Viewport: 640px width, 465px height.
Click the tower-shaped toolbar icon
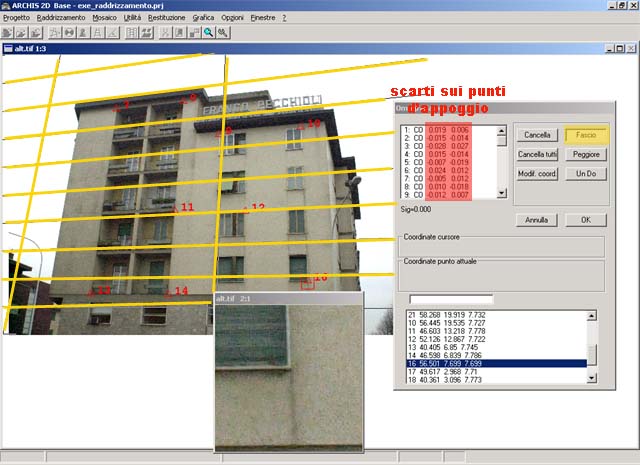pyautogui.click(x=98, y=33)
